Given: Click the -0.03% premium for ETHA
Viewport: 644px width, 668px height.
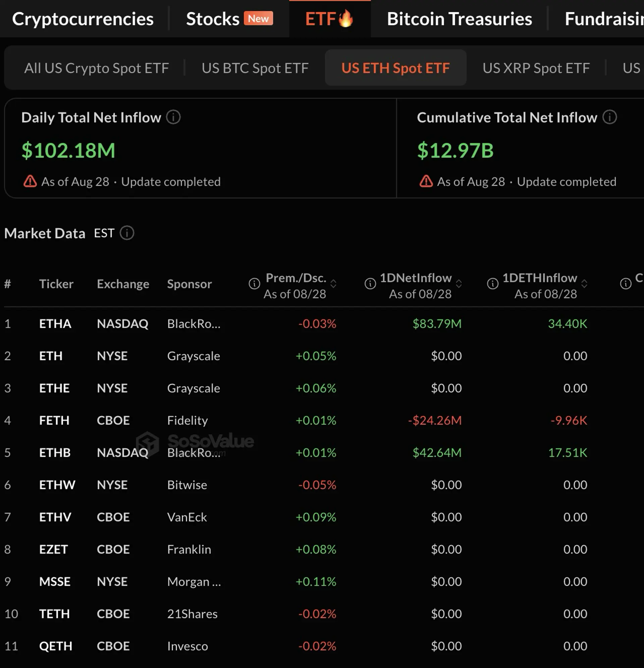Looking at the screenshot, I should coord(317,323).
